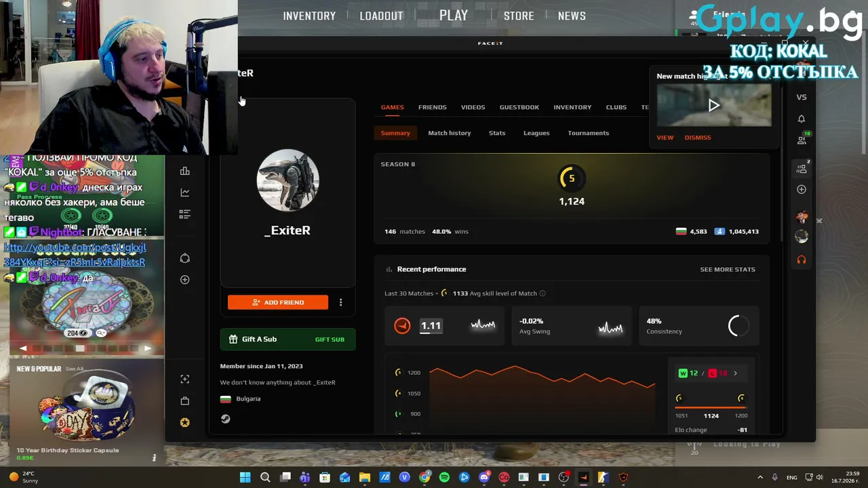Click the left sidebar plus-circle icon
868x488 pixels.
point(184,279)
